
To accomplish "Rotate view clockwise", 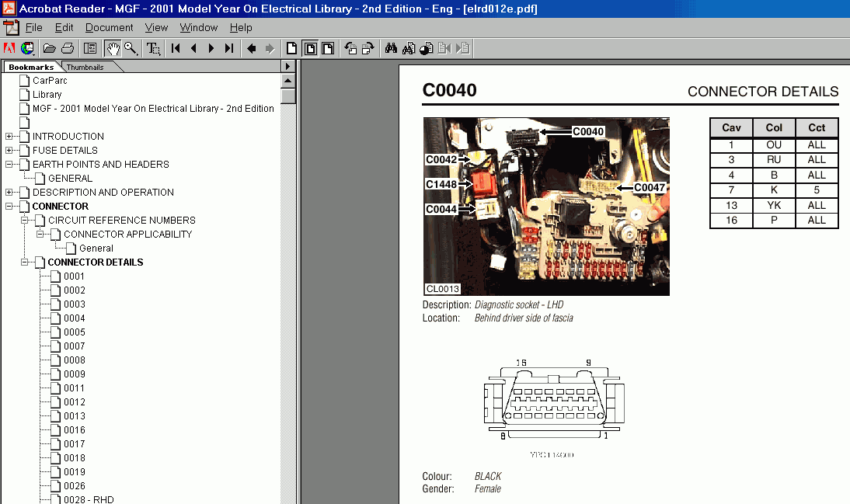I will point(368,49).
